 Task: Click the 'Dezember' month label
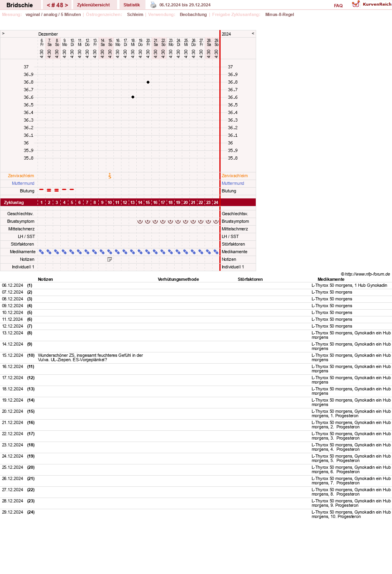coord(48,34)
